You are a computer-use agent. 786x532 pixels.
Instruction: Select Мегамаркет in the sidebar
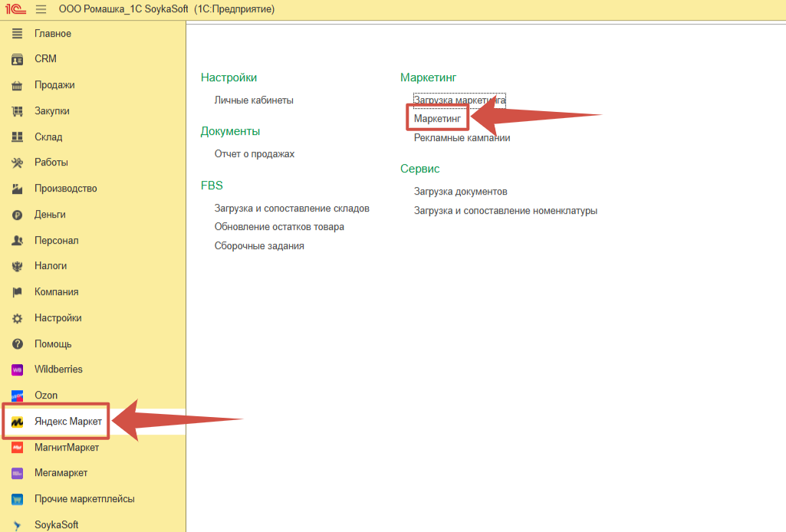(x=61, y=473)
